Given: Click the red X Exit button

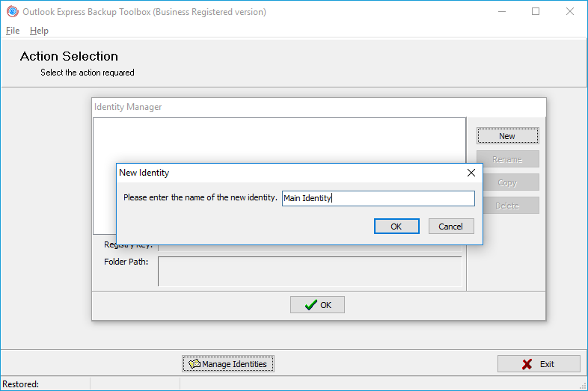Looking at the screenshot, I should point(539,364).
